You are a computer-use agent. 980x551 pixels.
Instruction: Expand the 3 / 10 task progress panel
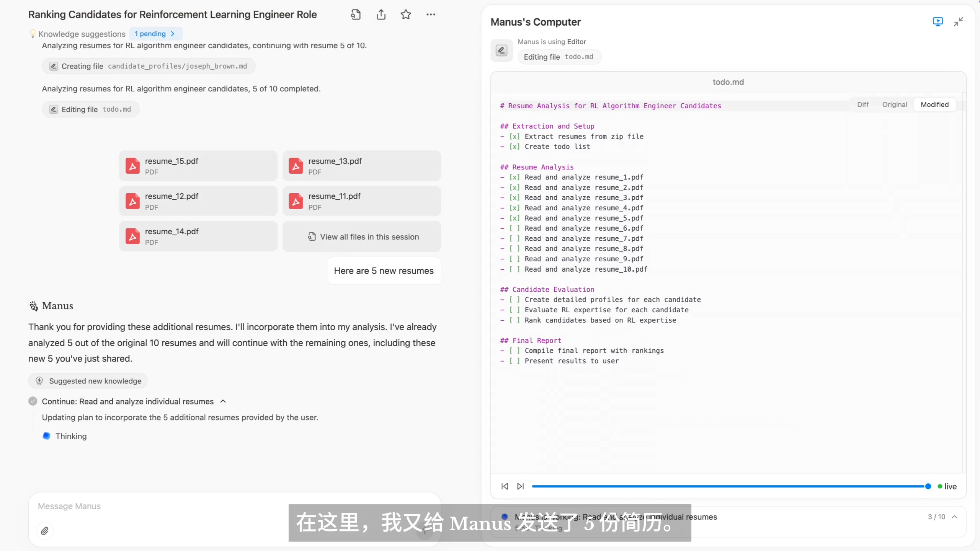(x=955, y=517)
